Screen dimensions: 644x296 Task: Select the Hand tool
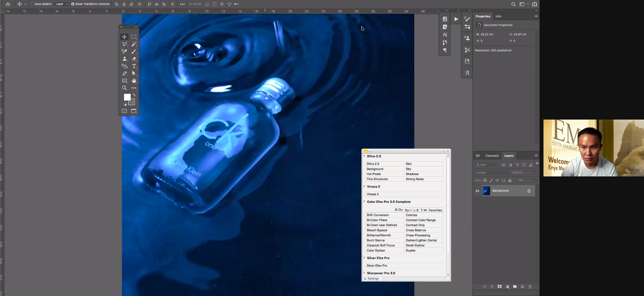point(134,81)
